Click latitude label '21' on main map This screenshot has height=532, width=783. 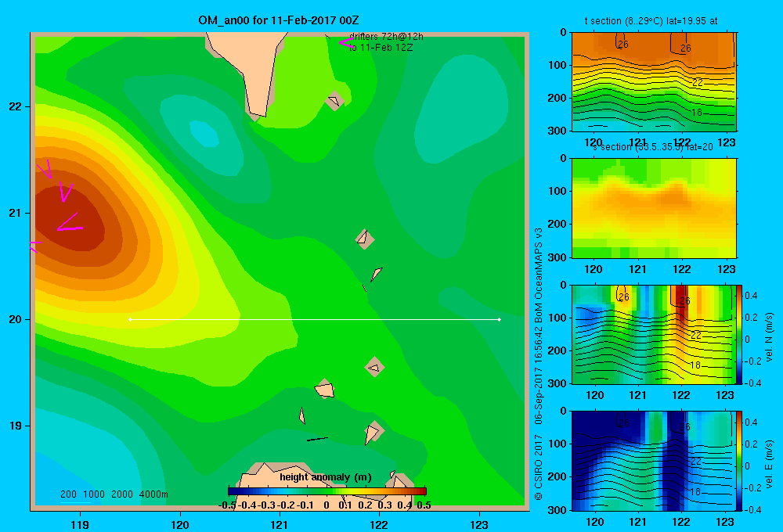click(16, 213)
